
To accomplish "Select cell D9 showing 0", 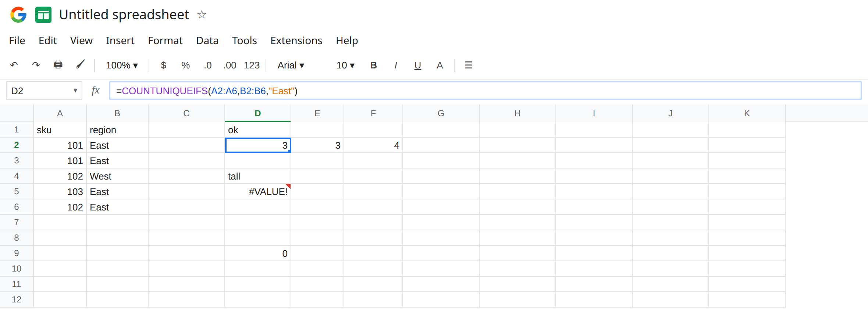I will pos(257,253).
